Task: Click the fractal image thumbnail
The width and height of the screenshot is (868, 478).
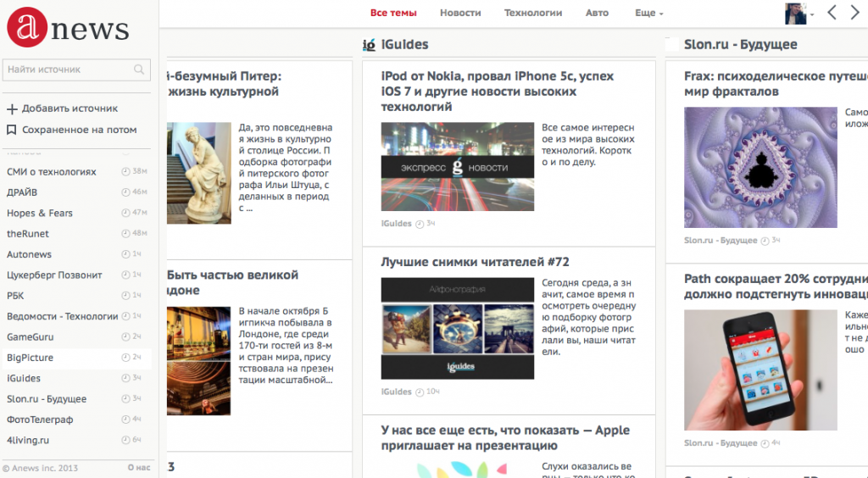Action: pyautogui.click(x=760, y=167)
